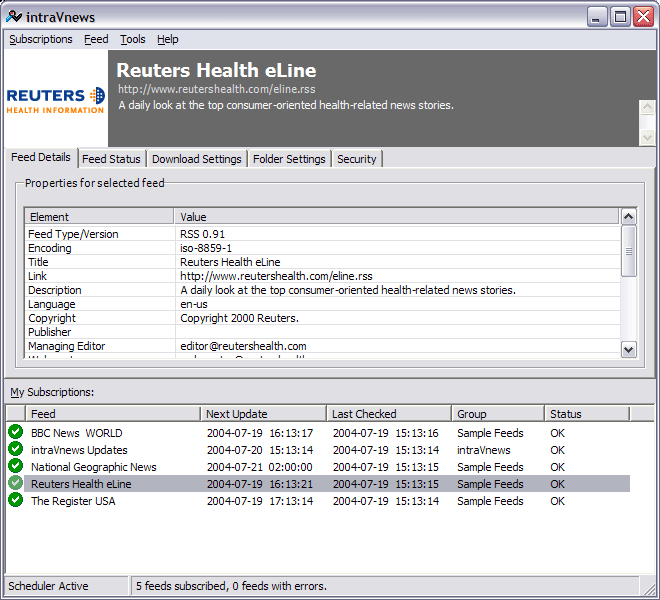Click the Copyright 2000 Reuters. value
The image size is (660, 600).
click(239, 318)
